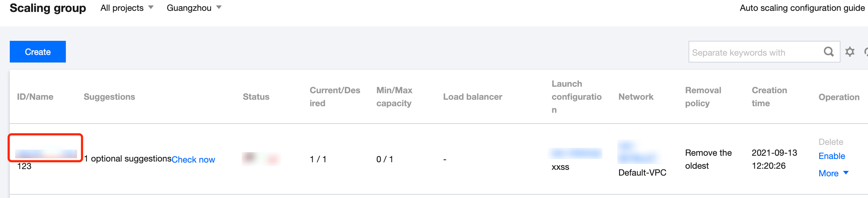Click Enable for scaling group 123
This screenshot has height=198, width=868.
click(x=832, y=156)
